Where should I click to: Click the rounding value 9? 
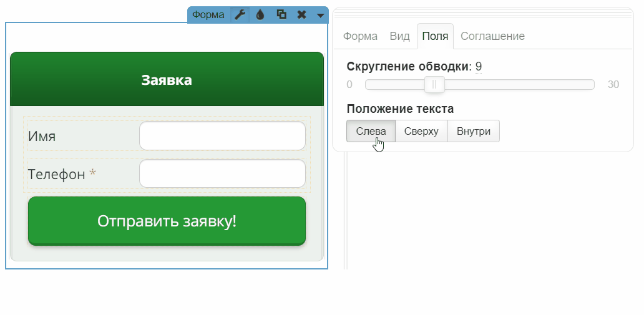point(479,67)
